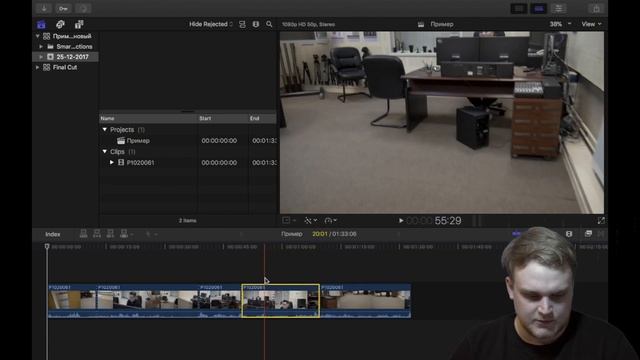Screen dimensions: 640x360
Task: Open the Hide Rejected filter dropdown
Action: tap(211, 24)
